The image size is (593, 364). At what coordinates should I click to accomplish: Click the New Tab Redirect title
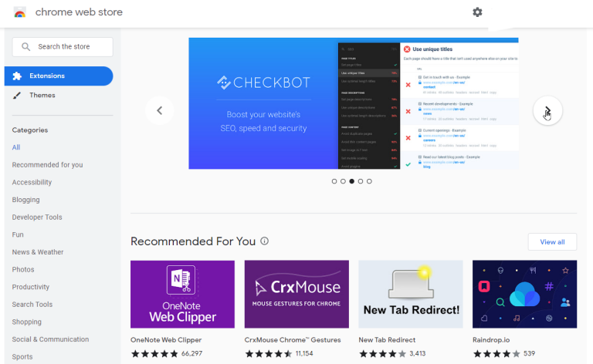click(x=387, y=340)
